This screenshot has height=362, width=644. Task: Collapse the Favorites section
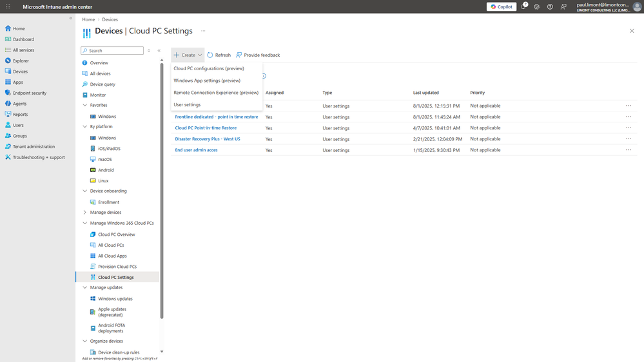click(84, 105)
